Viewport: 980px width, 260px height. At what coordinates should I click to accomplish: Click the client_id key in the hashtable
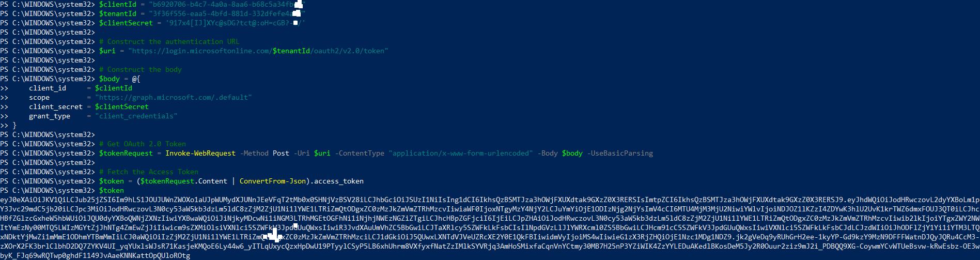pyautogui.click(x=48, y=88)
